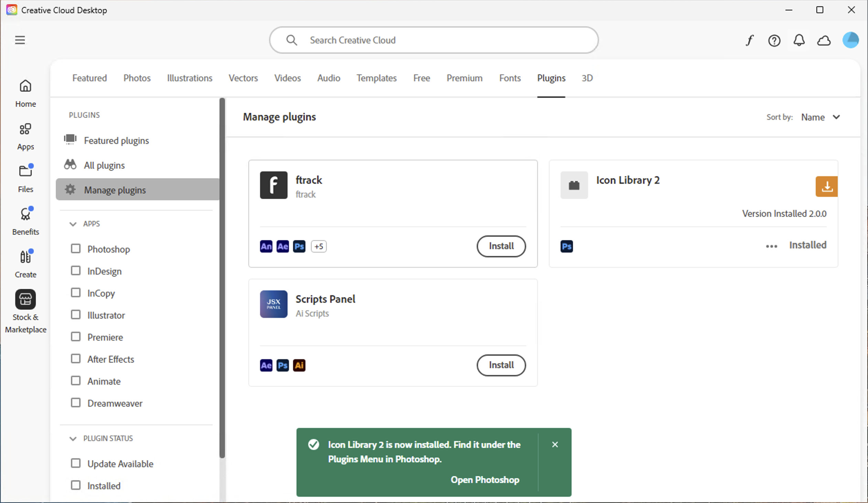
Task: Check the Installed status checkbox
Action: tap(75, 485)
